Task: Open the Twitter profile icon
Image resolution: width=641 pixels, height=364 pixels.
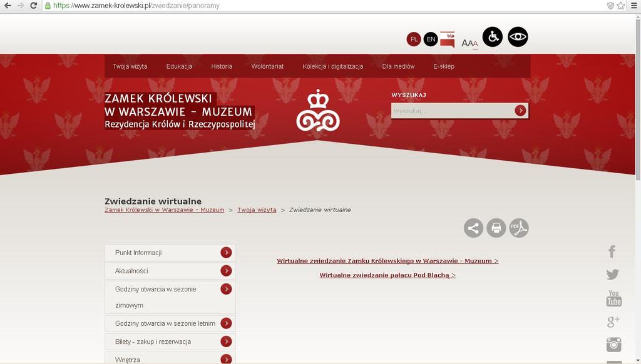Action: (612, 274)
